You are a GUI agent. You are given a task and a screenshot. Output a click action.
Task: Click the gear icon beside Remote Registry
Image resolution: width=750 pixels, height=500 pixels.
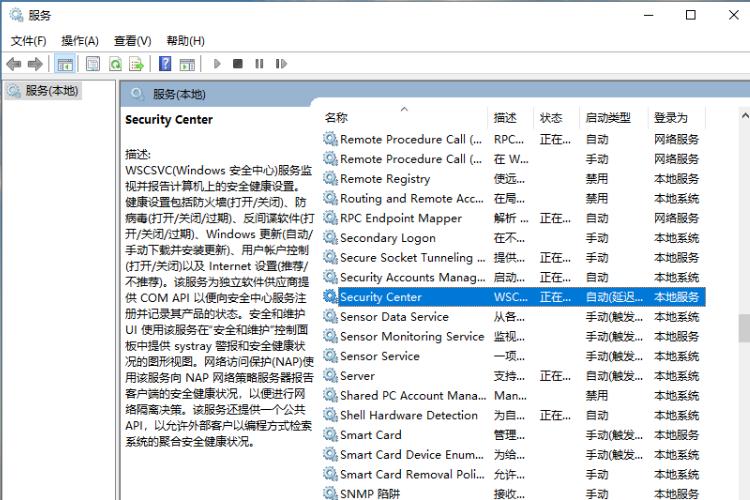click(x=330, y=178)
